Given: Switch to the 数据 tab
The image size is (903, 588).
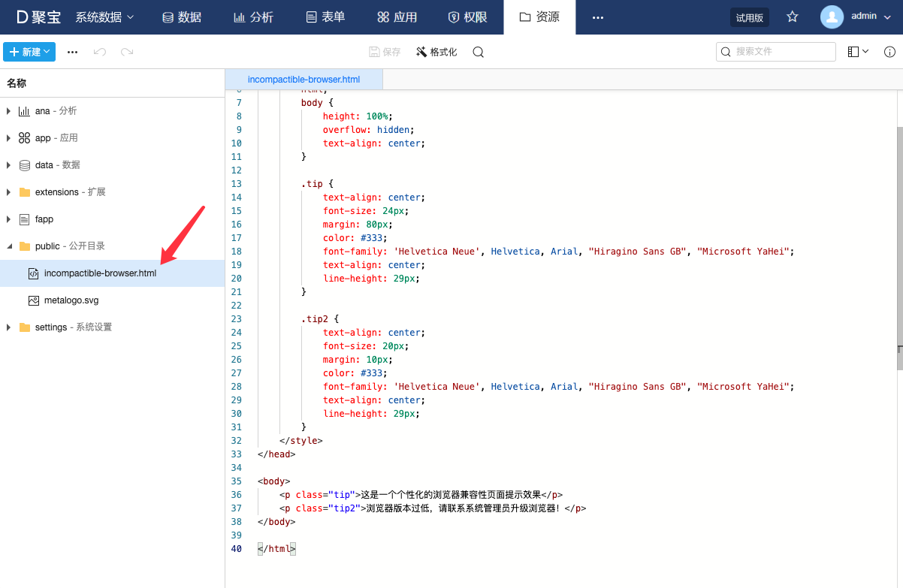Looking at the screenshot, I should (182, 17).
